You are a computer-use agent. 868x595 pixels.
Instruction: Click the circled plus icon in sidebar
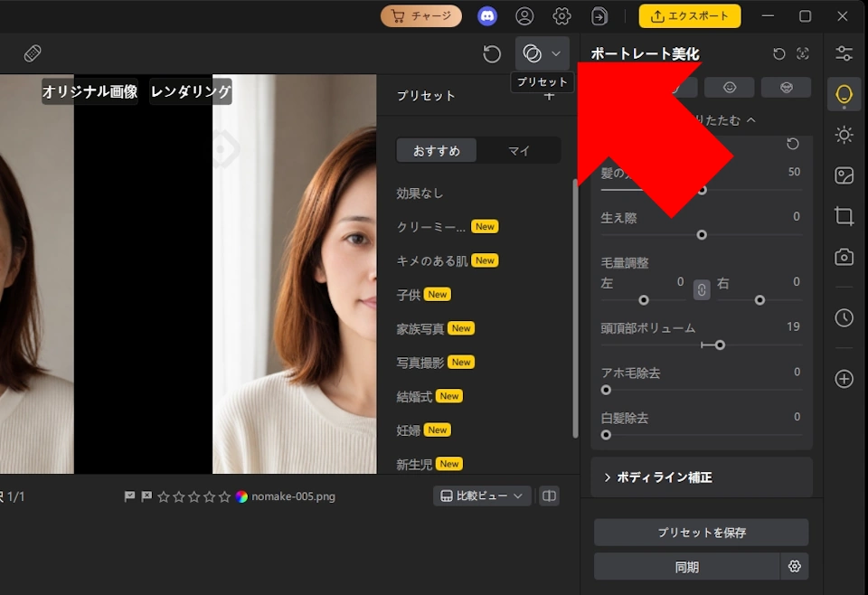844,379
